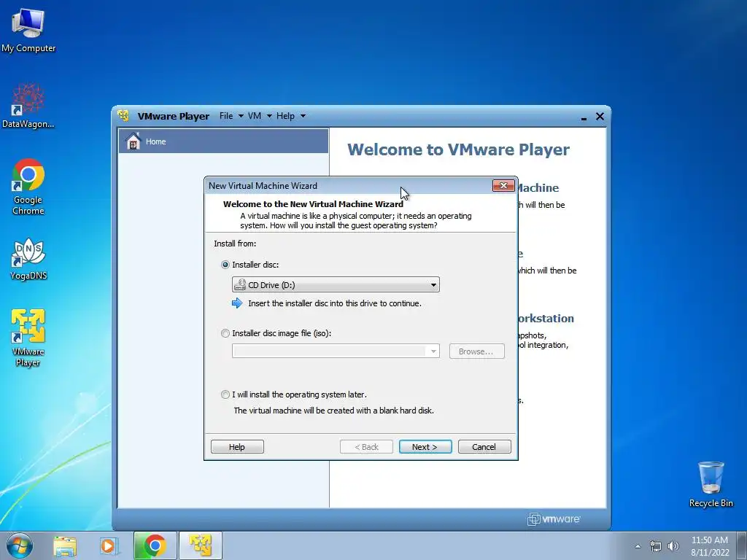The width and height of the screenshot is (747, 560).
Task: Select Installer disc image file (iso) option
Action: point(225,333)
